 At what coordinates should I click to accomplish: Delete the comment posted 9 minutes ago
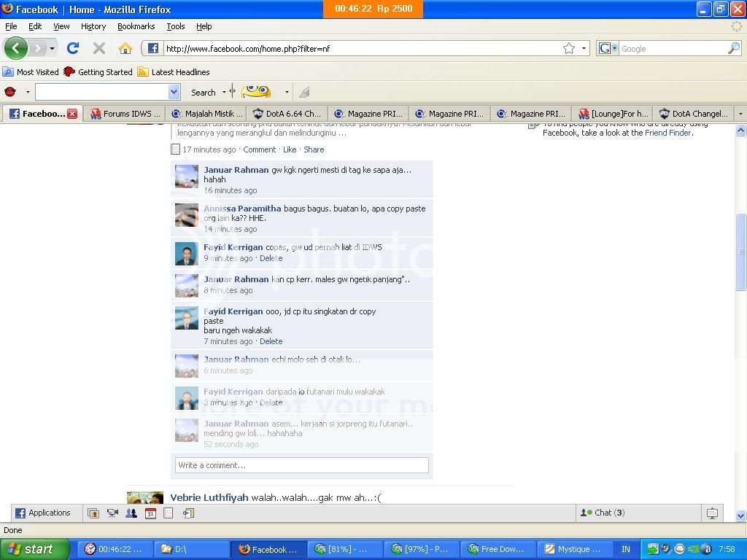point(271,258)
